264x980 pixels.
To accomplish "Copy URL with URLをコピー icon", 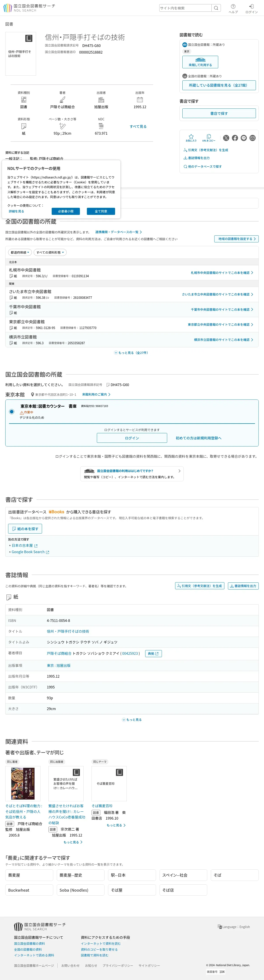I will [209, 138].
